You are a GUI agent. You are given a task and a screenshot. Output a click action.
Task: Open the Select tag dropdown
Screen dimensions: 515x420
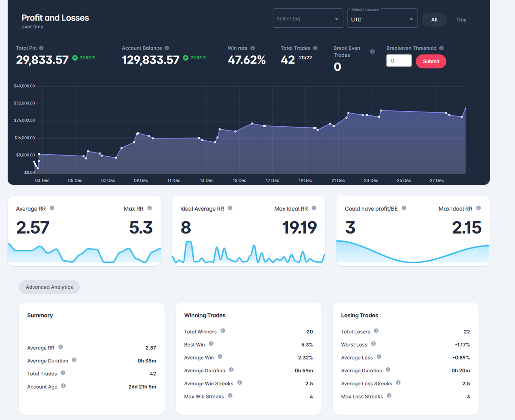[308, 18]
